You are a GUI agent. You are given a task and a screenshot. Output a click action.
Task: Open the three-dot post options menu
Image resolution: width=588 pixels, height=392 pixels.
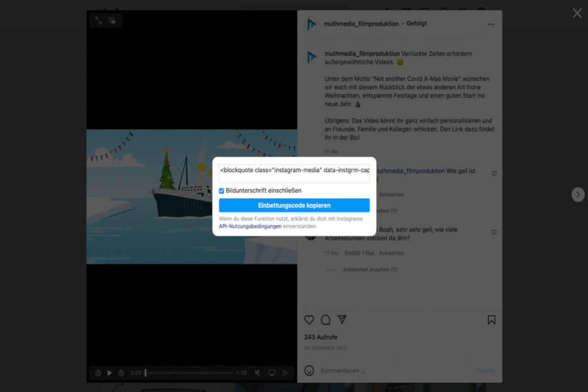point(490,24)
